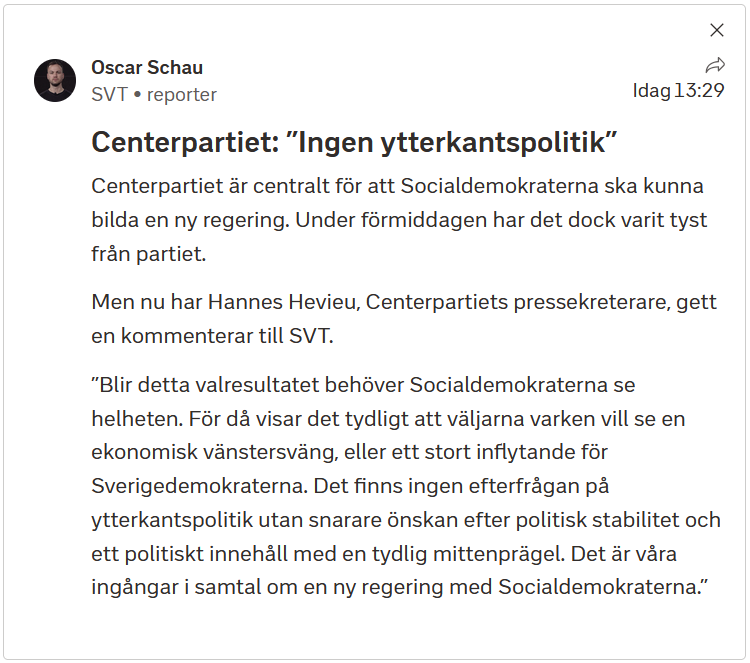This screenshot has width=750, height=663.
Task: Click the word 'ytterkantspolitik' in the headline
Action: pyautogui.click(x=493, y=142)
